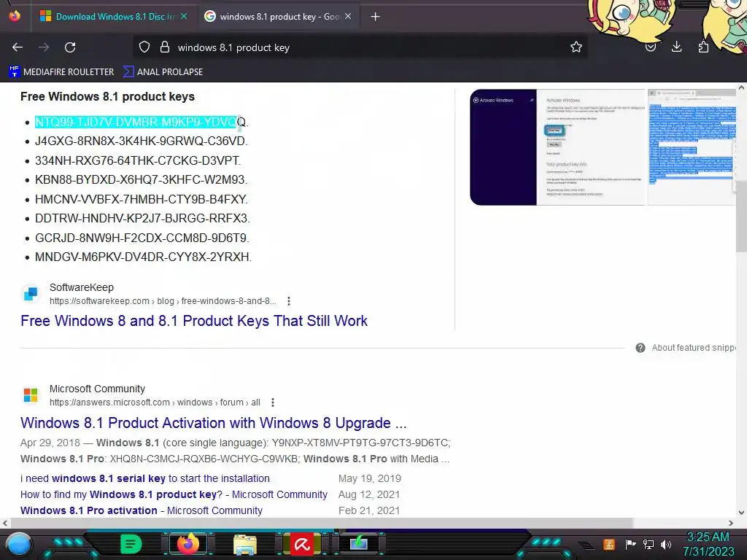The width and height of the screenshot is (747, 560).
Task: Click the volume speaker tray icon
Action: pos(666,544)
